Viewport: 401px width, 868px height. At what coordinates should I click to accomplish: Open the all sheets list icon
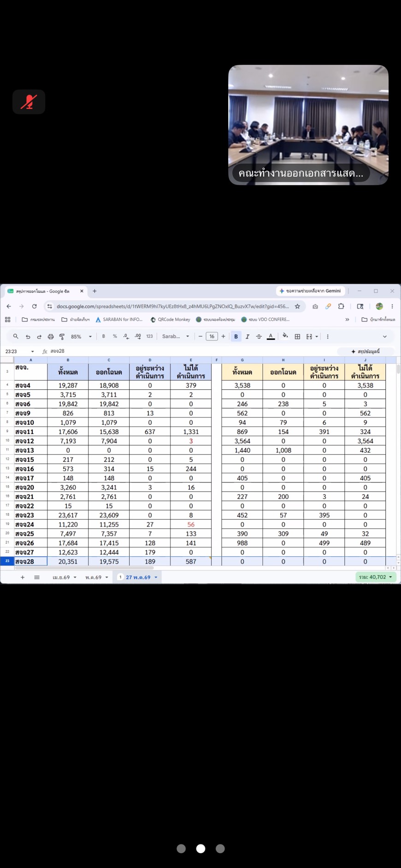[37, 577]
